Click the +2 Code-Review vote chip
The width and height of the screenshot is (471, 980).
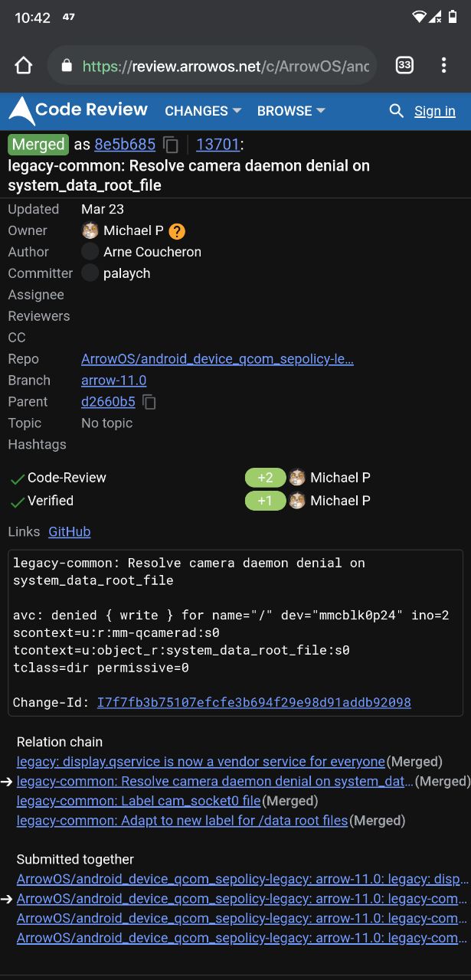pyautogui.click(x=265, y=478)
